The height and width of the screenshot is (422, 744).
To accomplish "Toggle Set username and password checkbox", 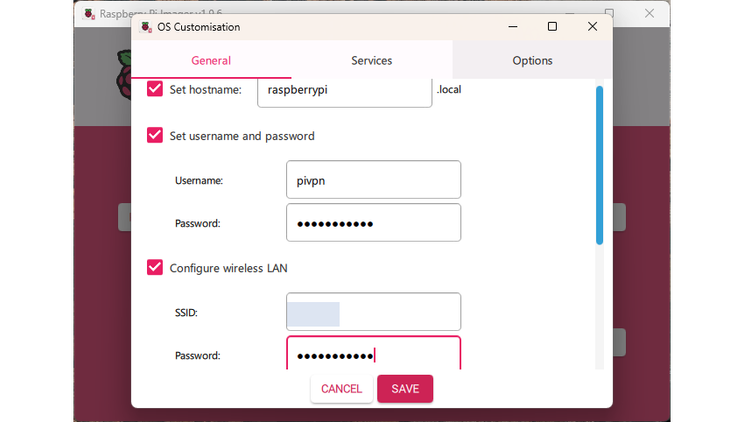I will [155, 135].
